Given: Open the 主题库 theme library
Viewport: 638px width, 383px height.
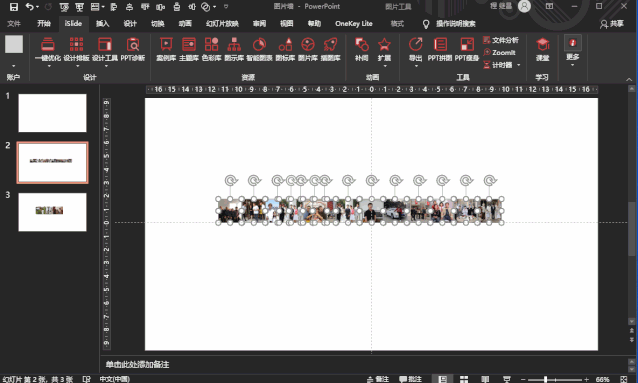Looking at the screenshot, I should [189, 49].
